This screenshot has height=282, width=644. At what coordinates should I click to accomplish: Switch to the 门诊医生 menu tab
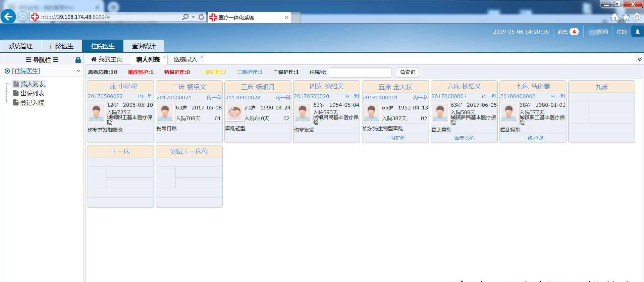[x=62, y=46]
